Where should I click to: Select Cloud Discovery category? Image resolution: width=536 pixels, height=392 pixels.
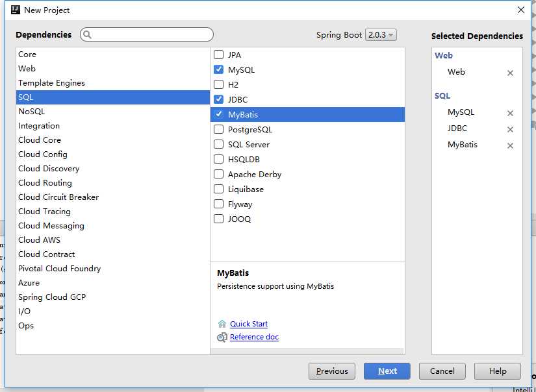[x=113, y=169]
